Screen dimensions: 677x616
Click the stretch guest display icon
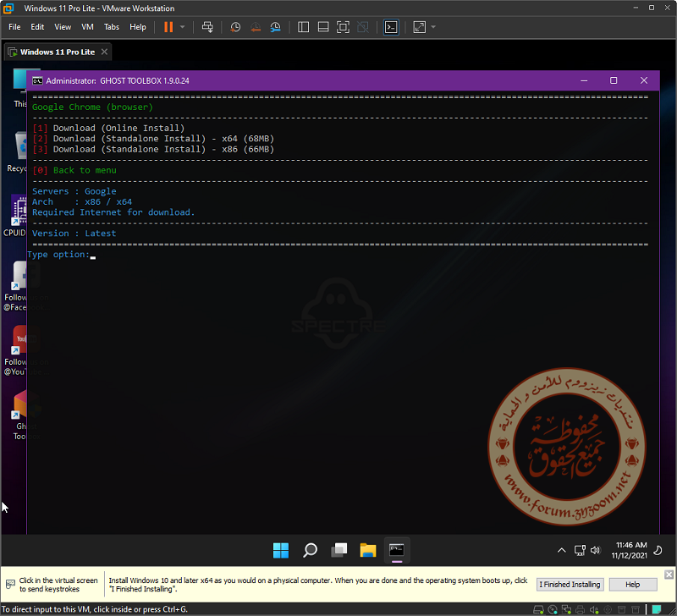[x=419, y=27]
